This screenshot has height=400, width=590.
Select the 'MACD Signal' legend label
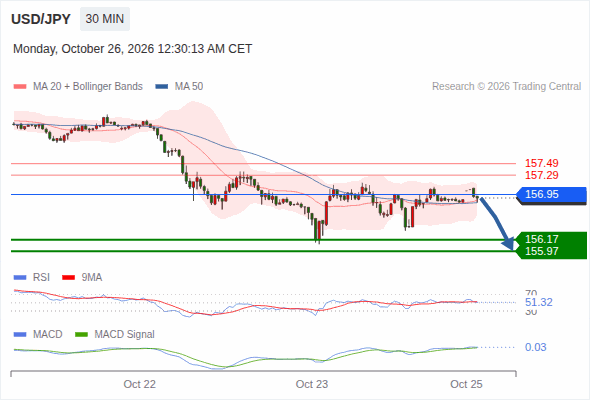pos(124,335)
